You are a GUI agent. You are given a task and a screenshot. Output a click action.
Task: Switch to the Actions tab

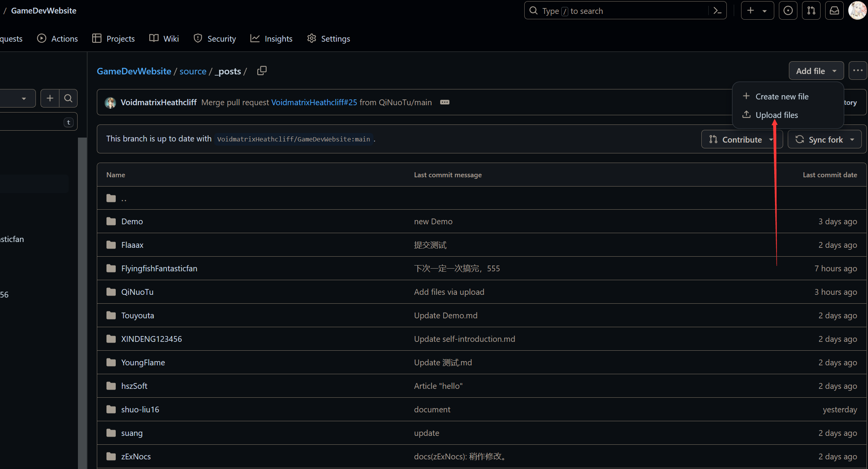[57, 39]
